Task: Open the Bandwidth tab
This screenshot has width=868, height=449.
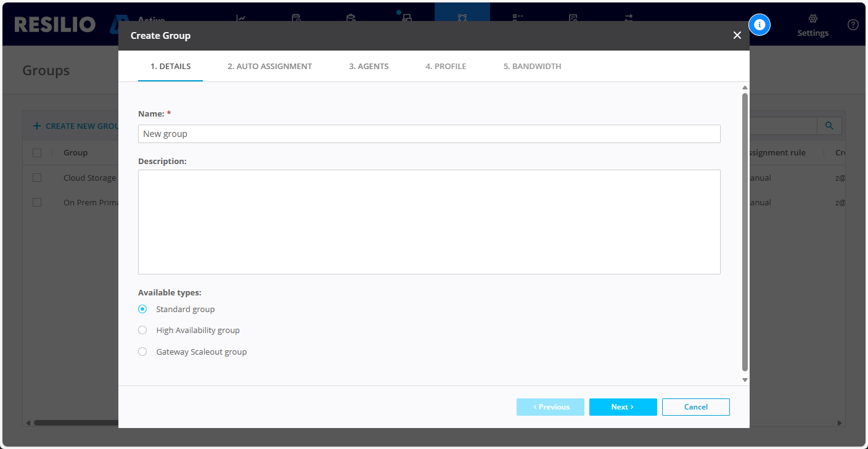Action: 532,66
